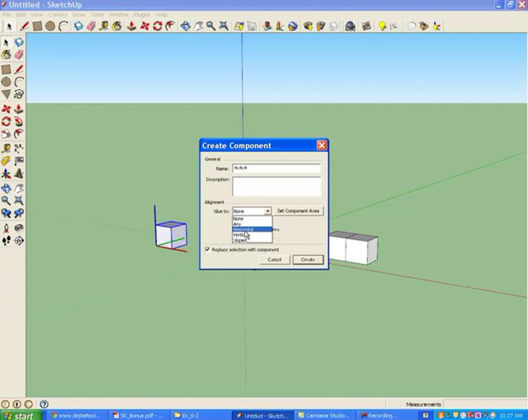Select the Eraser tool in left toolbar

click(19, 55)
